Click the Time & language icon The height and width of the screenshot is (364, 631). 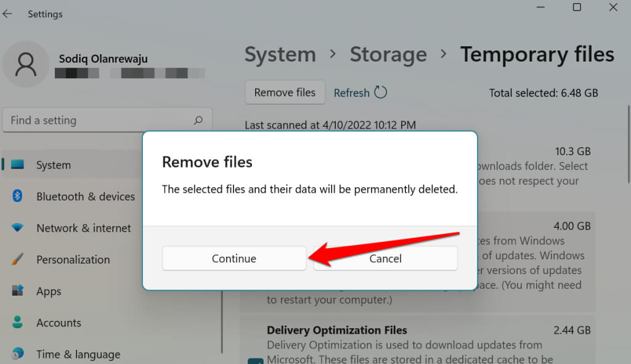pos(17,354)
